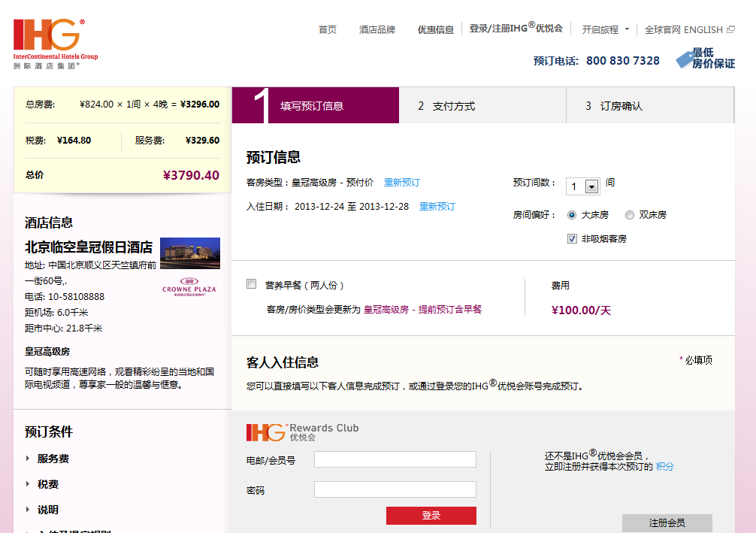Select the 大床房 radio button

pyautogui.click(x=572, y=215)
